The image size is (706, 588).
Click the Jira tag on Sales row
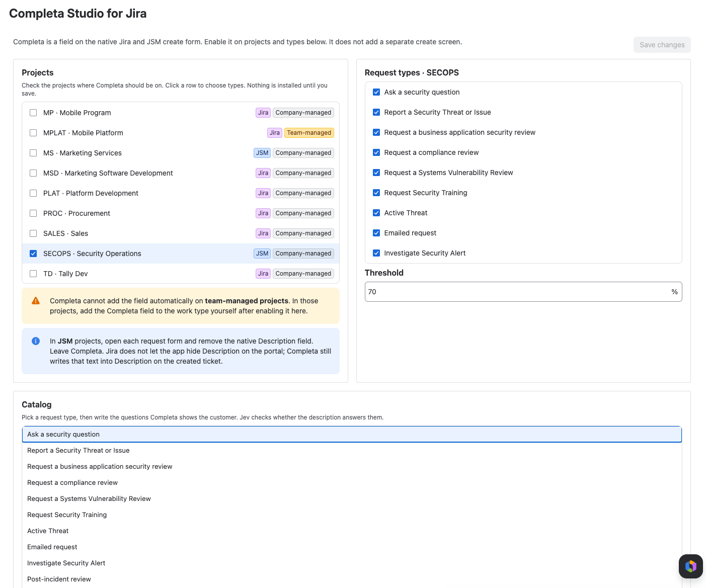[x=263, y=233]
